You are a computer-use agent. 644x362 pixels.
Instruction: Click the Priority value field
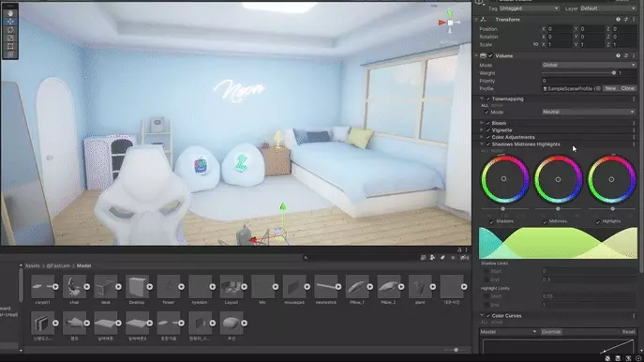tap(589, 81)
